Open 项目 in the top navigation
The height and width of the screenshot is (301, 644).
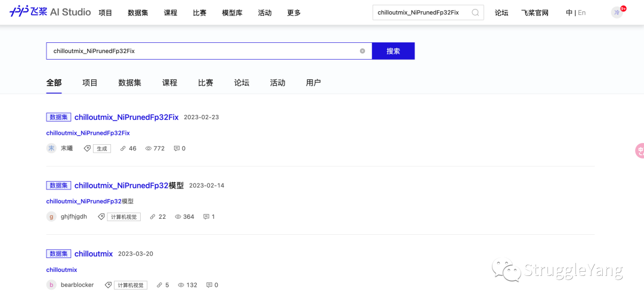106,13
